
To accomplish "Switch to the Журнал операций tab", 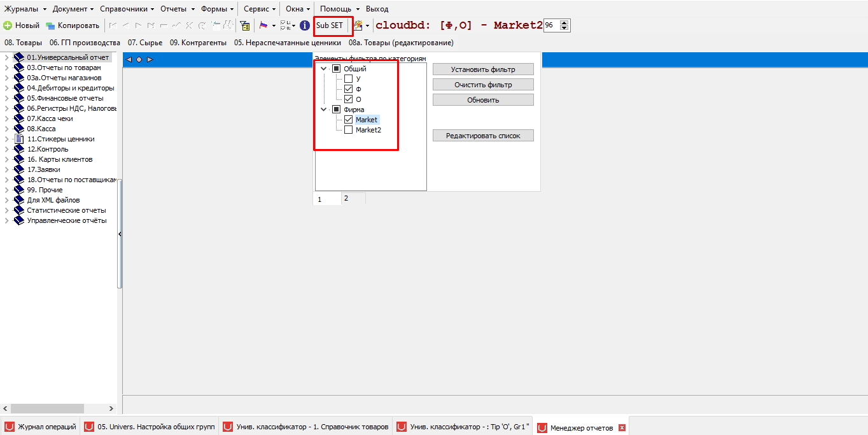I will point(41,427).
